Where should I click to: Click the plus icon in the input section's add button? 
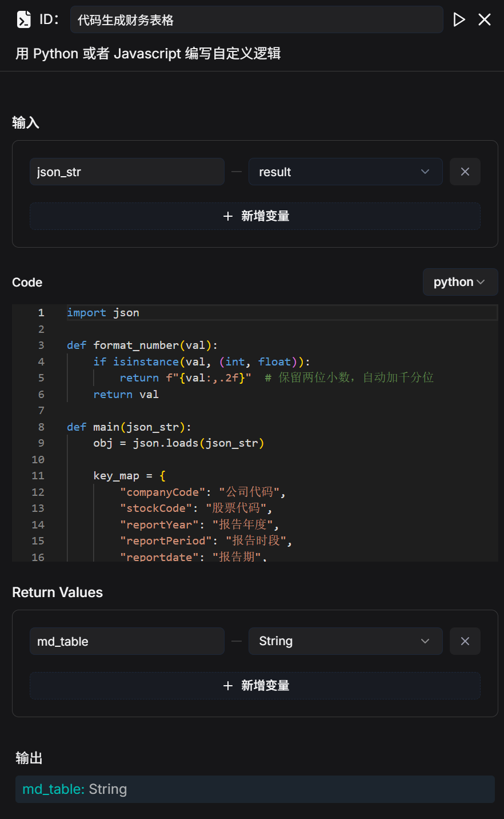[x=228, y=216]
